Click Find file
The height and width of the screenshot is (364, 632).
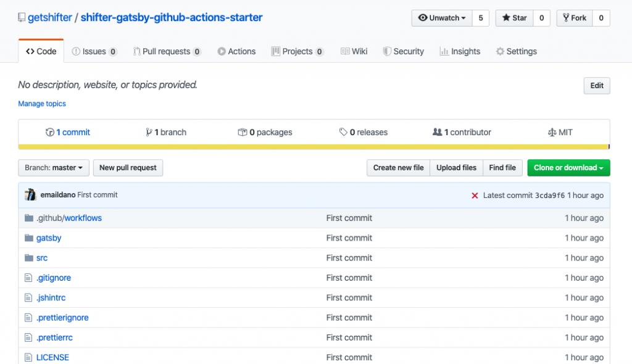502,168
